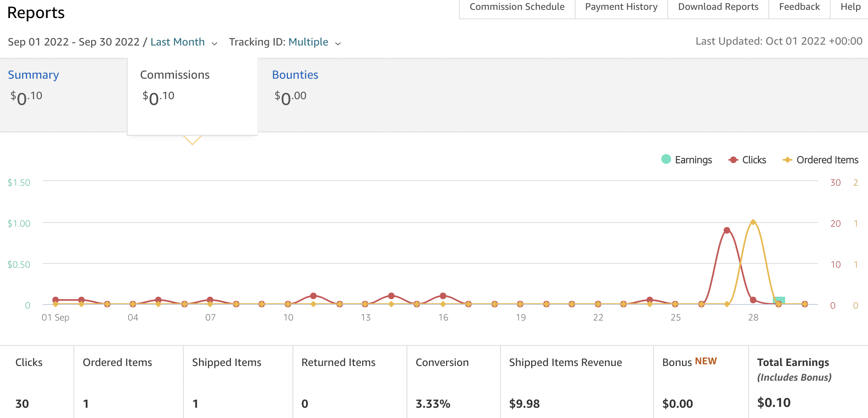This screenshot has height=418, width=868.
Task: Select the Multiple tracking ID link
Action: pos(308,42)
